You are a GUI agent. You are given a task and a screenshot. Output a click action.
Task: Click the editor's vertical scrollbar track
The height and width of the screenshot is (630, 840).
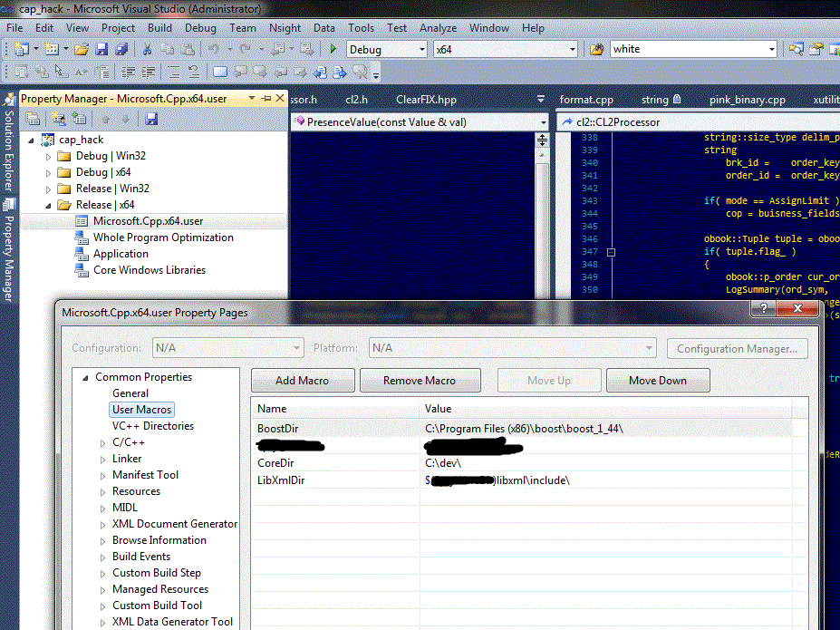542,230
